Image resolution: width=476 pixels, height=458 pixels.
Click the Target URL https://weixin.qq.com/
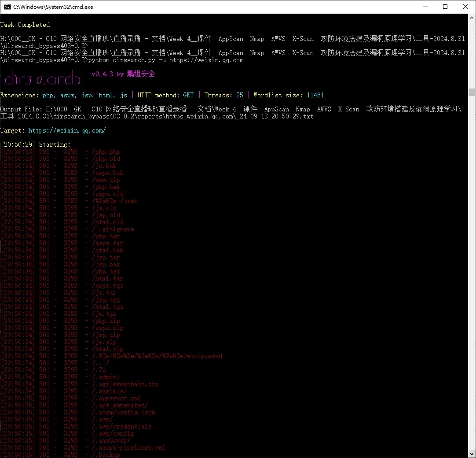pos(67,130)
